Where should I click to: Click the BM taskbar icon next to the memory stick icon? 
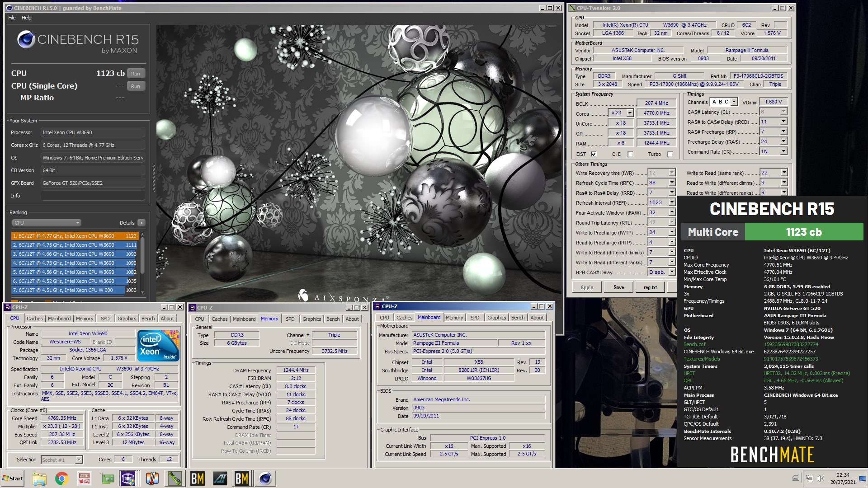[198, 479]
